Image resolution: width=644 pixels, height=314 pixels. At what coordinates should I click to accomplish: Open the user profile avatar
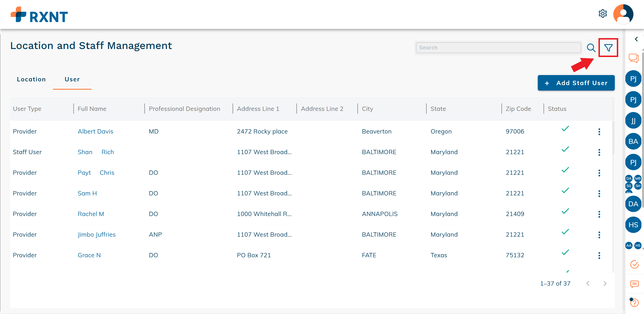click(x=623, y=14)
